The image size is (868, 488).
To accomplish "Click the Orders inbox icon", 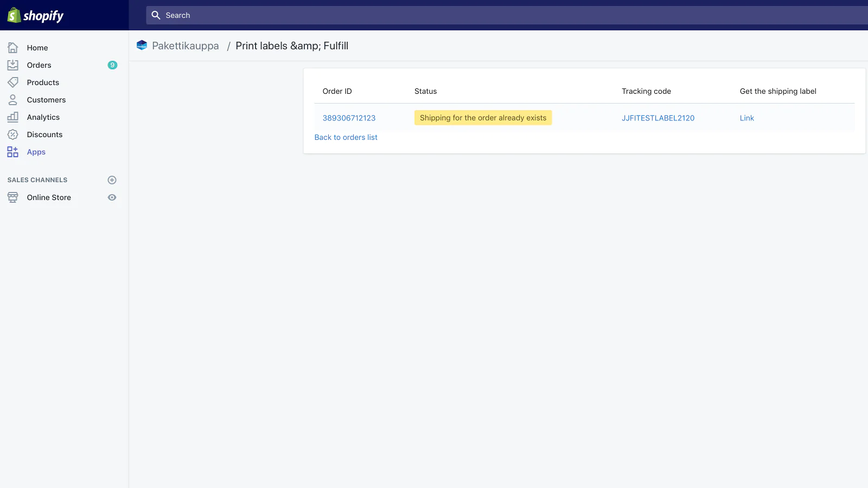I will click(13, 65).
